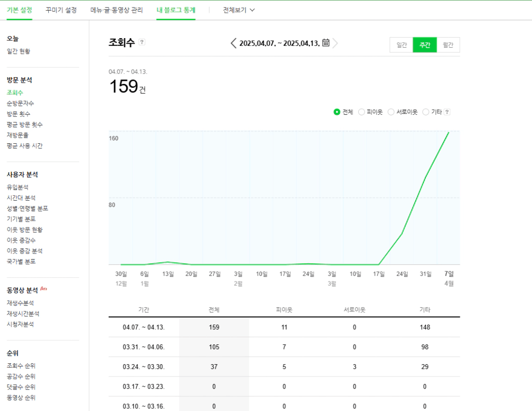532x411 pixels.
Task: Click the 7일 data point on chart
Action: pos(449,132)
